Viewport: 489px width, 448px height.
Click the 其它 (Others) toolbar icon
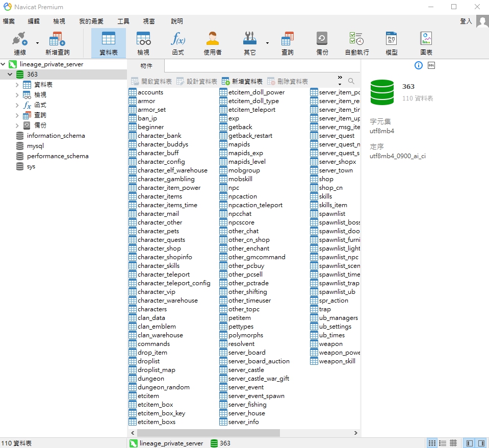[x=250, y=43]
